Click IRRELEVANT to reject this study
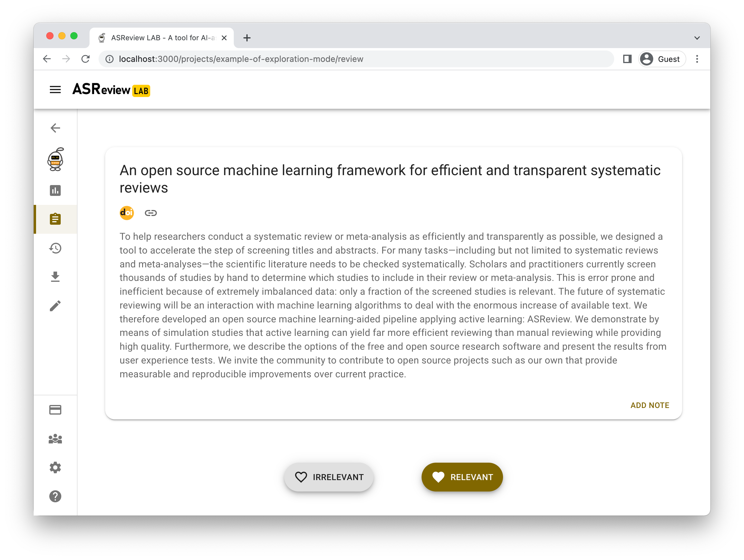Image resolution: width=744 pixels, height=560 pixels. point(328,477)
